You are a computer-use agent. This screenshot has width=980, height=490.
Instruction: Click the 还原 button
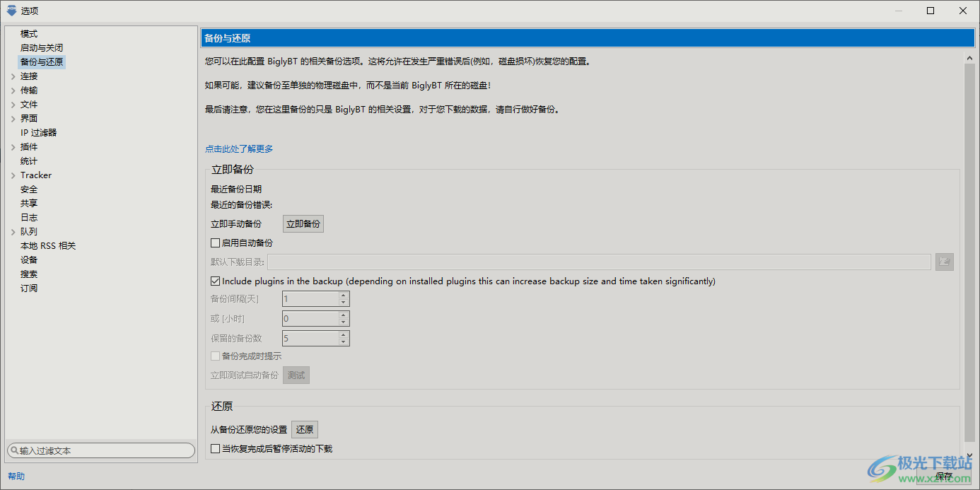tap(305, 429)
